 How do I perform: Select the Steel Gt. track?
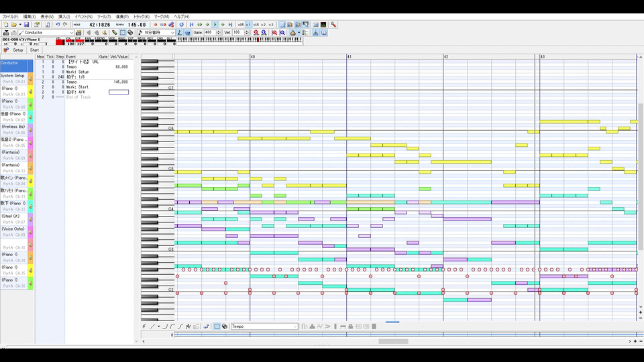pos(13,219)
